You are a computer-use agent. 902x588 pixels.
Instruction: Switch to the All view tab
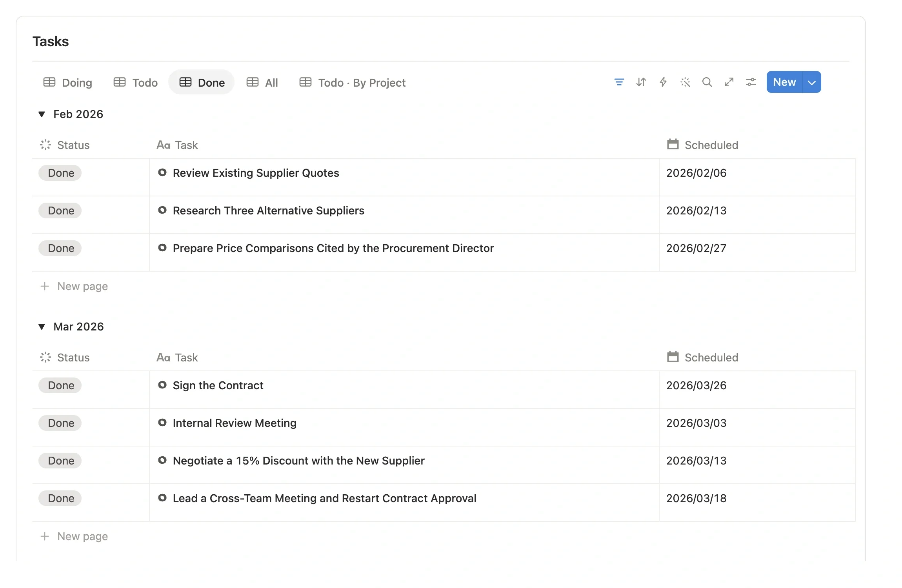[x=262, y=82]
